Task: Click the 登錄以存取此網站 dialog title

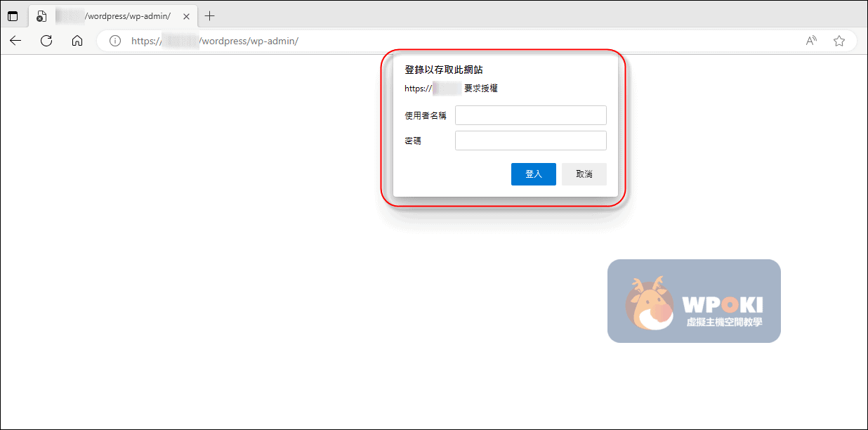Action: [x=443, y=70]
